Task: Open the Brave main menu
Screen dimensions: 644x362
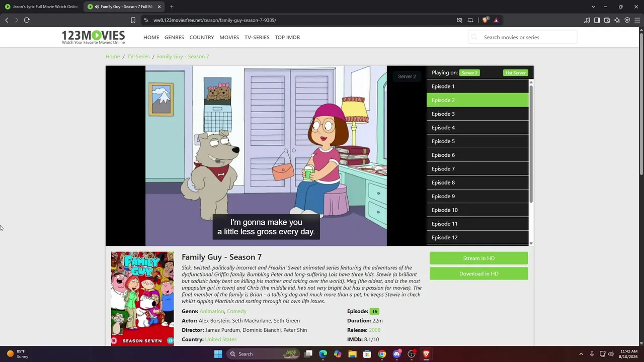Action: pyautogui.click(x=637, y=20)
